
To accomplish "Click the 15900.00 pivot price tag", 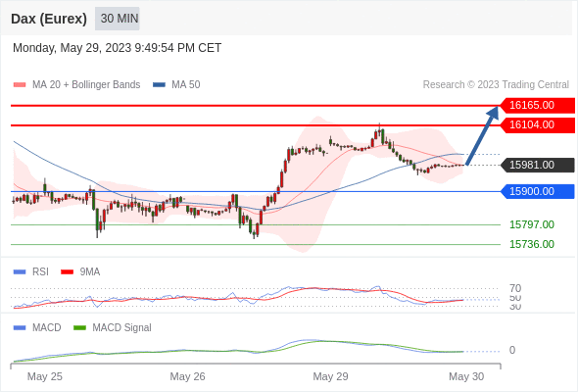I will (538, 191).
